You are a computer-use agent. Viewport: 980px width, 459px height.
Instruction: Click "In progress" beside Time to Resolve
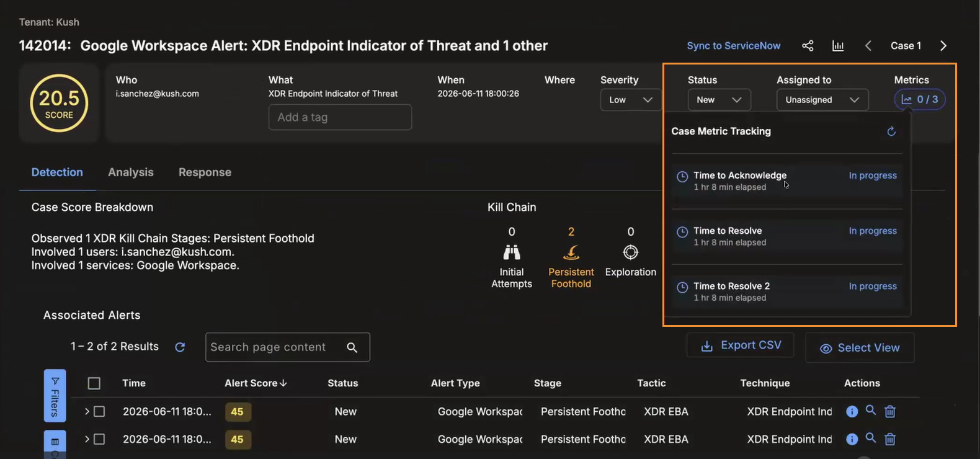click(873, 231)
